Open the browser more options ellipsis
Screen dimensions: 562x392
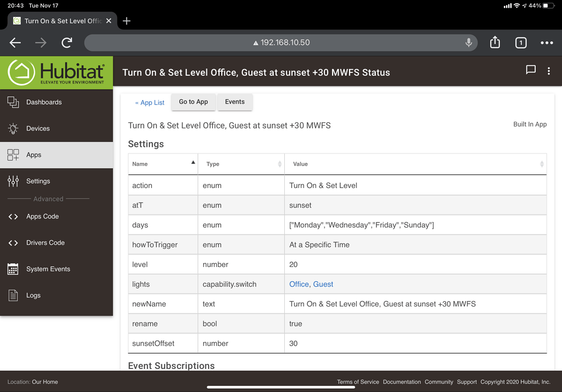[547, 43]
